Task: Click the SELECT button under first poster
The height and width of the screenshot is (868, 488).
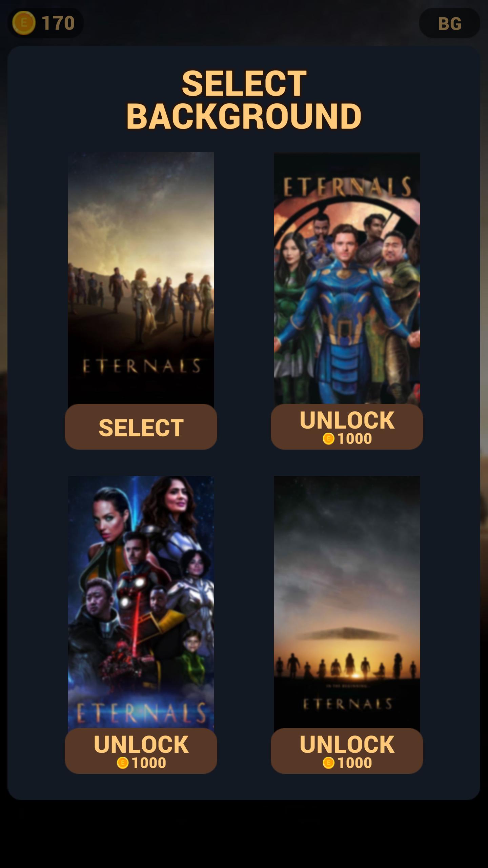Action: coord(141,427)
